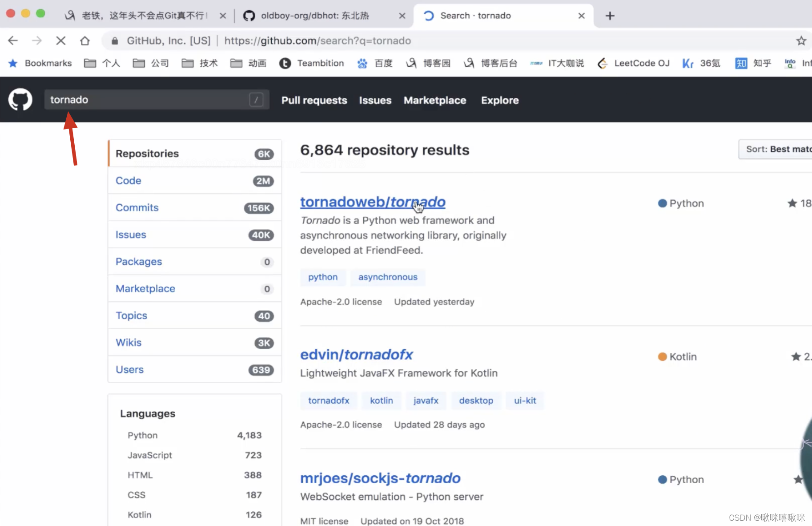Close the first Git article tab

pyautogui.click(x=223, y=16)
